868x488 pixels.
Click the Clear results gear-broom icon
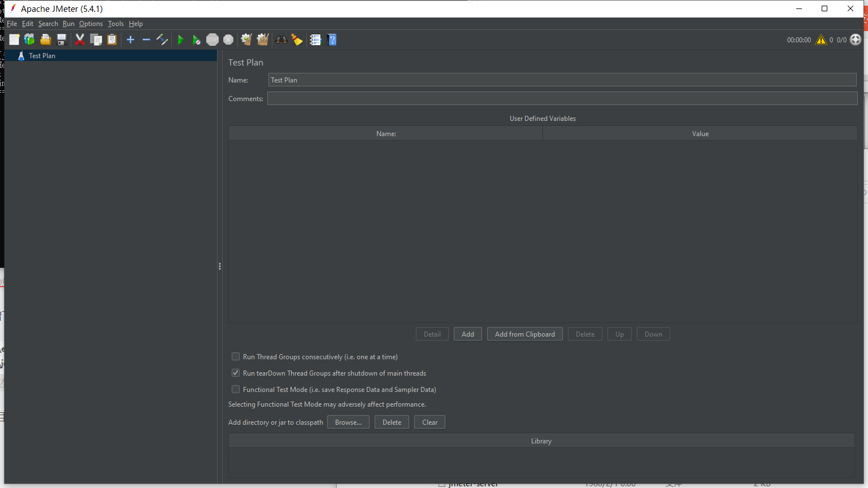246,40
